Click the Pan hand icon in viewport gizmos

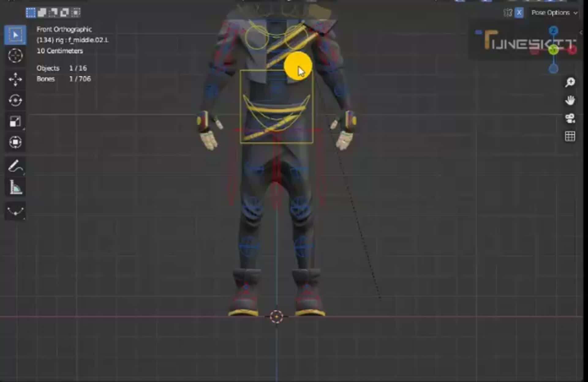570,100
